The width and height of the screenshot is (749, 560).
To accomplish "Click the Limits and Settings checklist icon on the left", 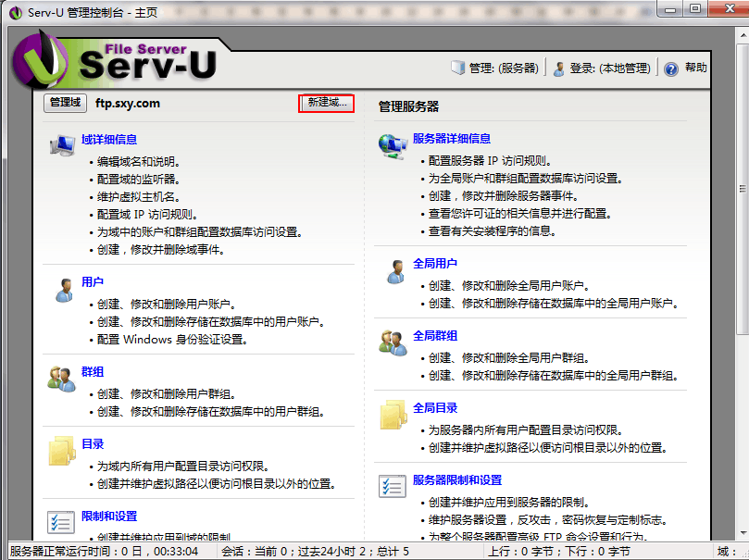I will coord(61,521).
